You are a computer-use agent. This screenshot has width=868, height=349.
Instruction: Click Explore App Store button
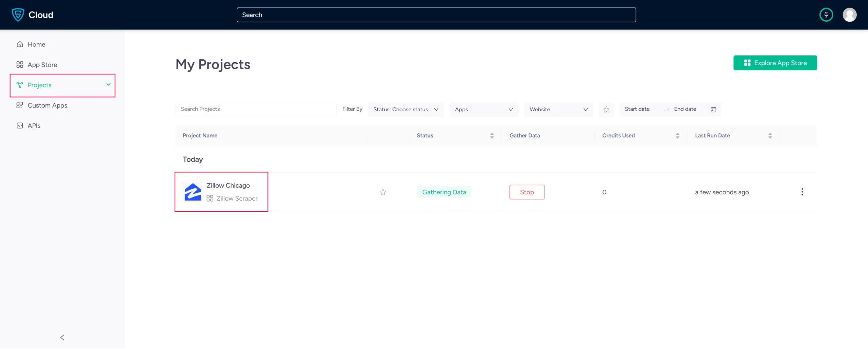point(775,63)
